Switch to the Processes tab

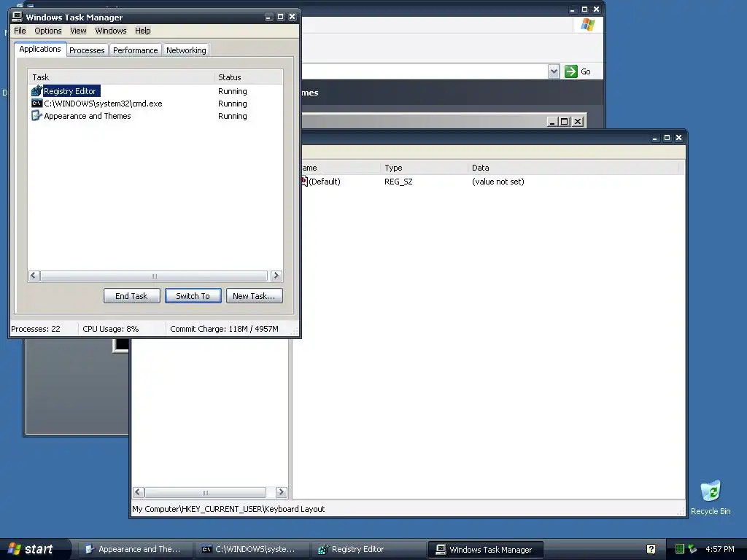(87, 50)
